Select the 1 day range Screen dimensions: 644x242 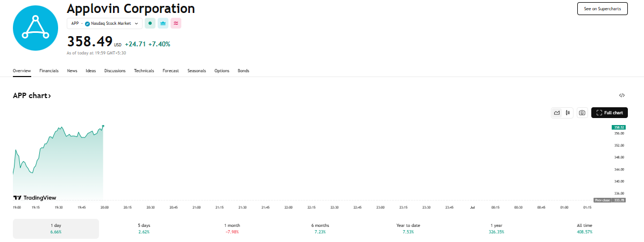[x=56, y=229]
